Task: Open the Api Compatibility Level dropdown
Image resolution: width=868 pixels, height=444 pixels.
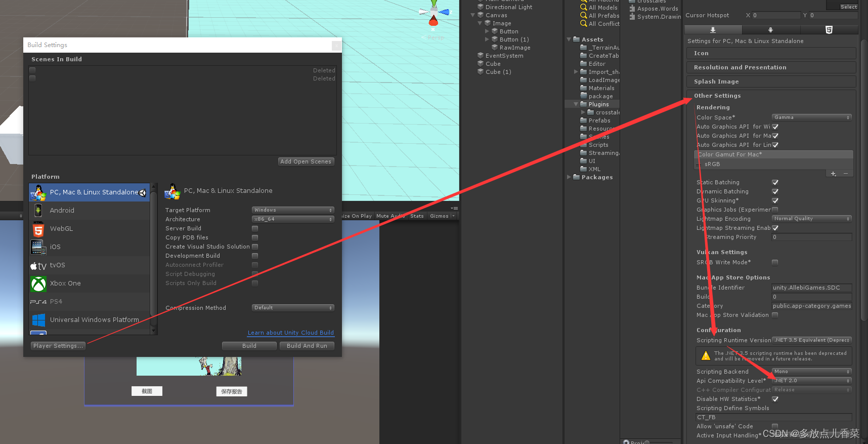Action: pyautogui.click(x=811, y=381)
